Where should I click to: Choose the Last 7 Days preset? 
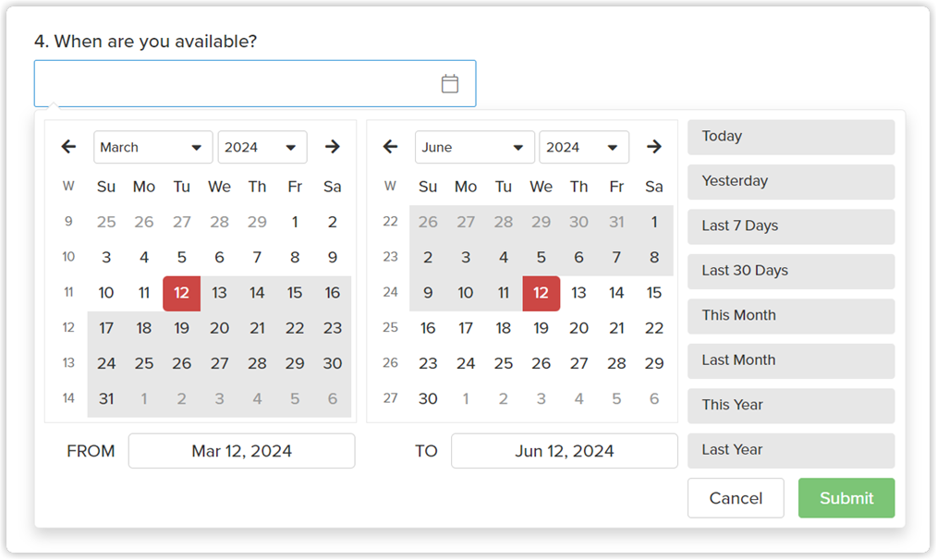click(791, 226)
